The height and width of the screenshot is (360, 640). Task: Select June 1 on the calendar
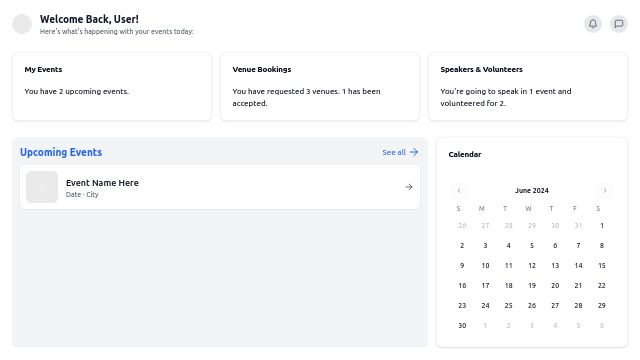point(602,225)
